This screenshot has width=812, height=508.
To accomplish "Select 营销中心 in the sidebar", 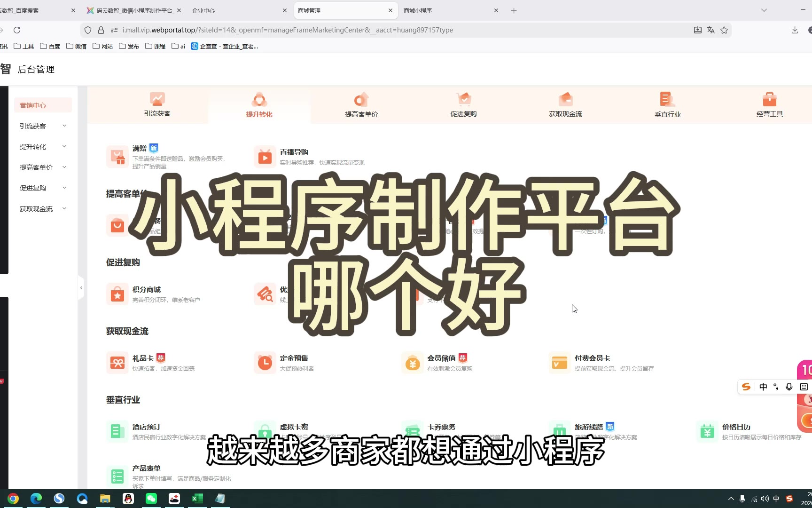I will point(33,105).
